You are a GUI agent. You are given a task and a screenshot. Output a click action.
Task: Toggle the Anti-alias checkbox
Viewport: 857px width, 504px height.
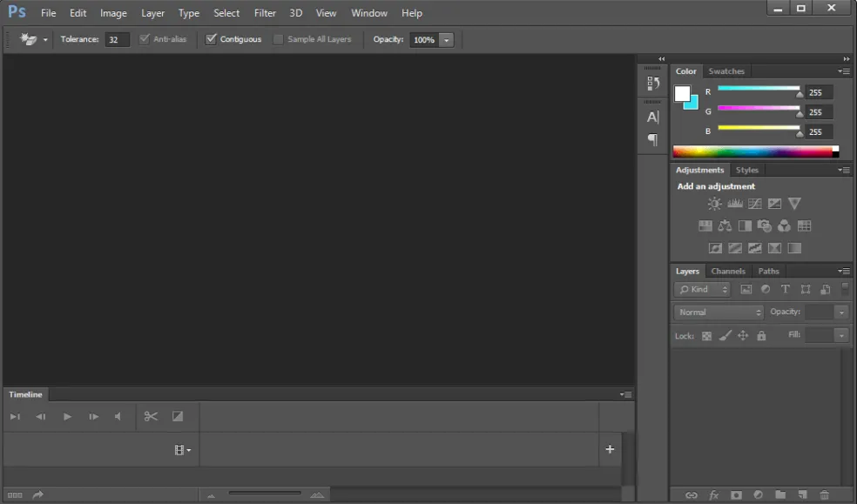tap(145, 39)
